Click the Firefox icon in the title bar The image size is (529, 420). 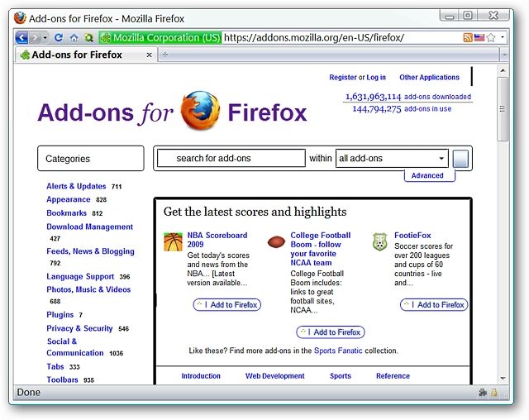[x=20, y=18]
